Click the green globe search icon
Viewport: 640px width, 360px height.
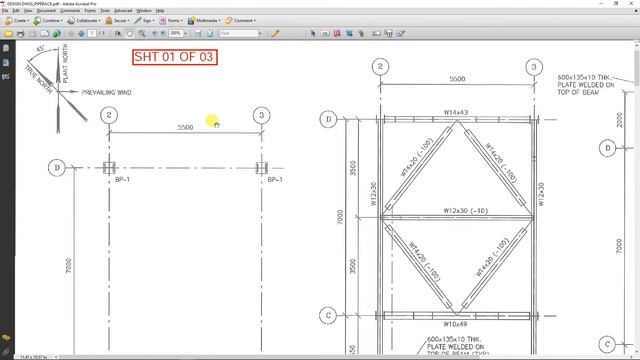[57, 33]
